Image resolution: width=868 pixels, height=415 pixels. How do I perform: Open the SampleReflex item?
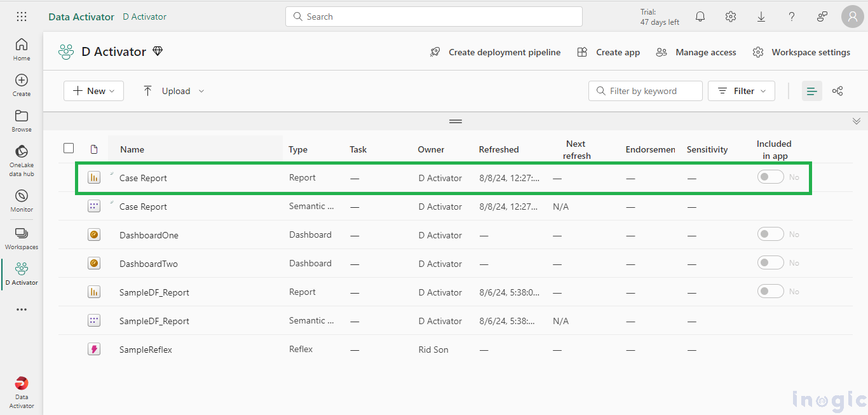[146, 350]
